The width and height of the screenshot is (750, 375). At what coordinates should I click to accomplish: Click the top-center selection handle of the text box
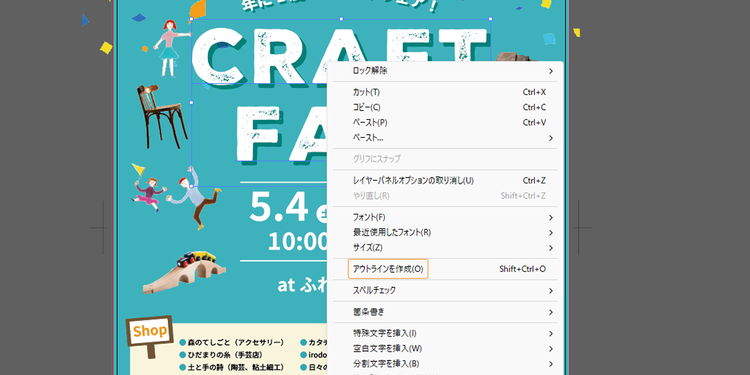click(341, 19)
